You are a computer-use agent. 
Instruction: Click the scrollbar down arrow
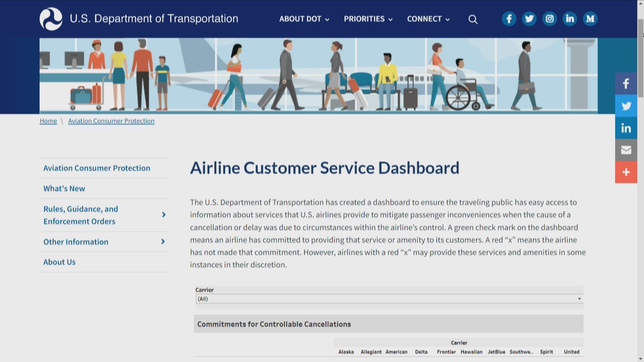tap(641, 359)
